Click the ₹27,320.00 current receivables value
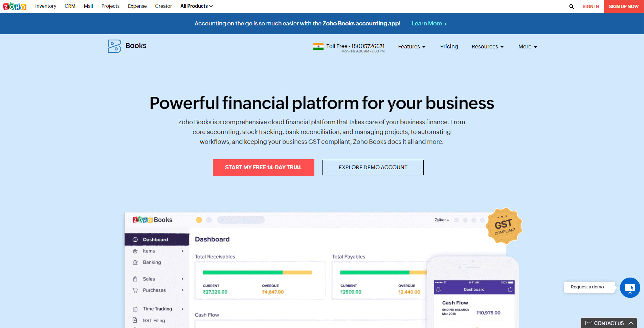644x328 pixels. click(x=215, y=292)
